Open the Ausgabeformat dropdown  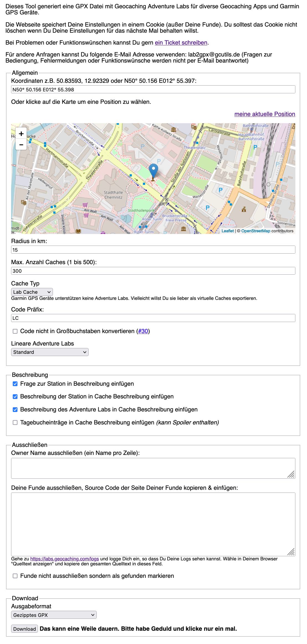pos(54,615)
